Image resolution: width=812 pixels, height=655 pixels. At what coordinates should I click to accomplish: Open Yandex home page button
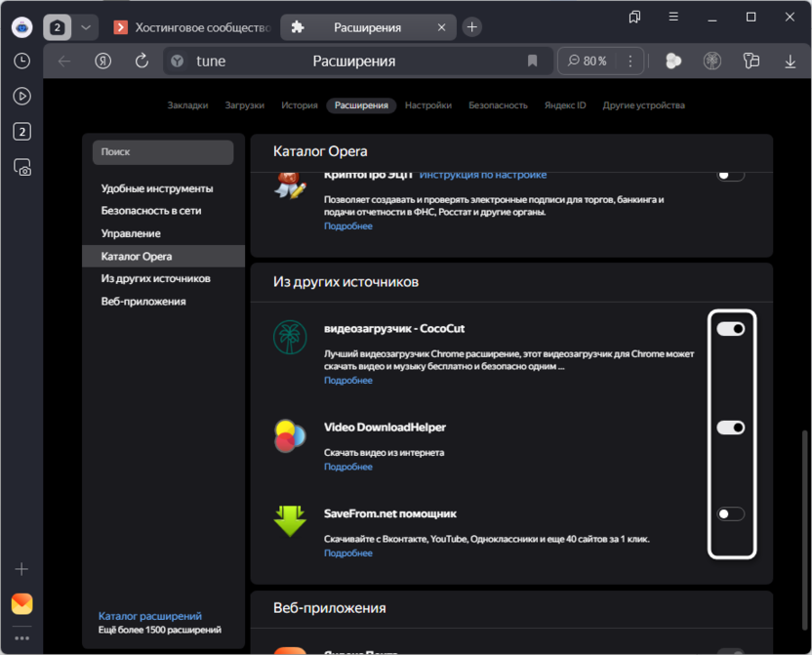[103, 61]
